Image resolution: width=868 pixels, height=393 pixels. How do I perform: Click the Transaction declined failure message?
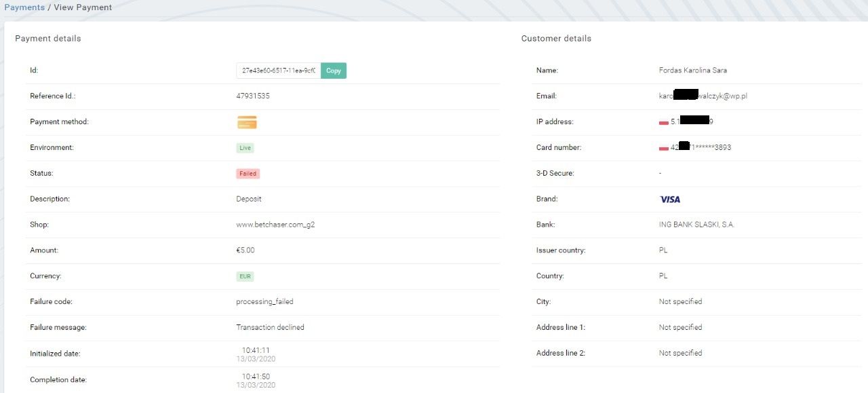click(270, 328)
